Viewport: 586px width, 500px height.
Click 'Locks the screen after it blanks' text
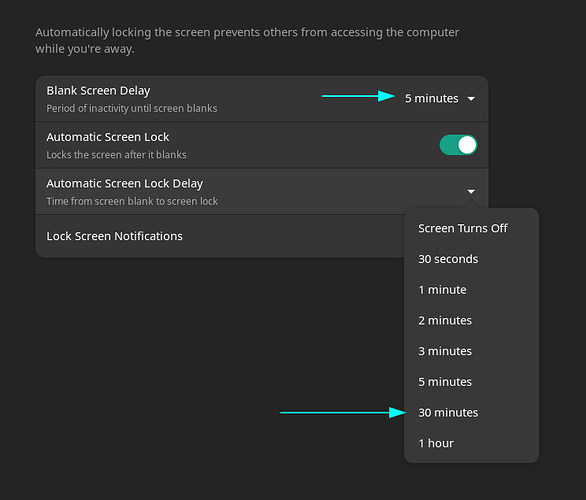tap(116, 155)
